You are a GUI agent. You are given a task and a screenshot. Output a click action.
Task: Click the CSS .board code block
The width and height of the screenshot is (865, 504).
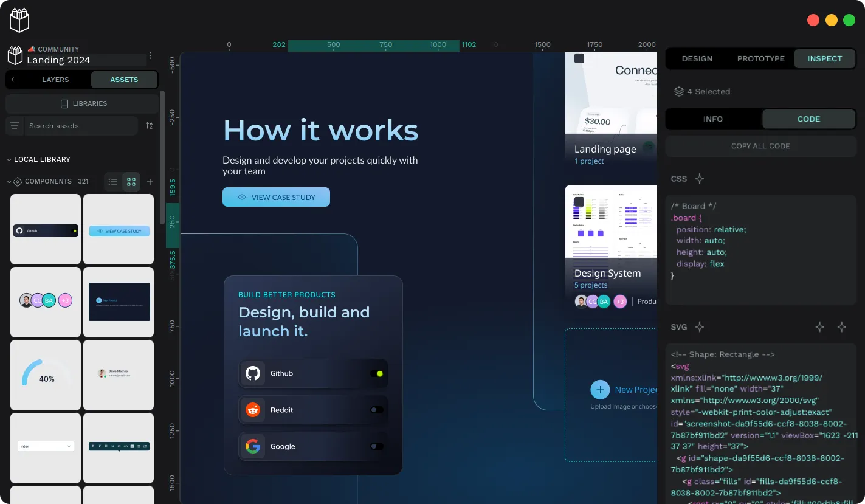point(760,250)
